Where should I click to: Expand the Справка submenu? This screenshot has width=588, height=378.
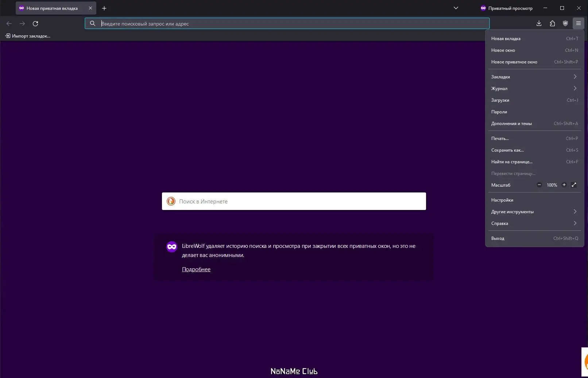click(x=534, y=223)
